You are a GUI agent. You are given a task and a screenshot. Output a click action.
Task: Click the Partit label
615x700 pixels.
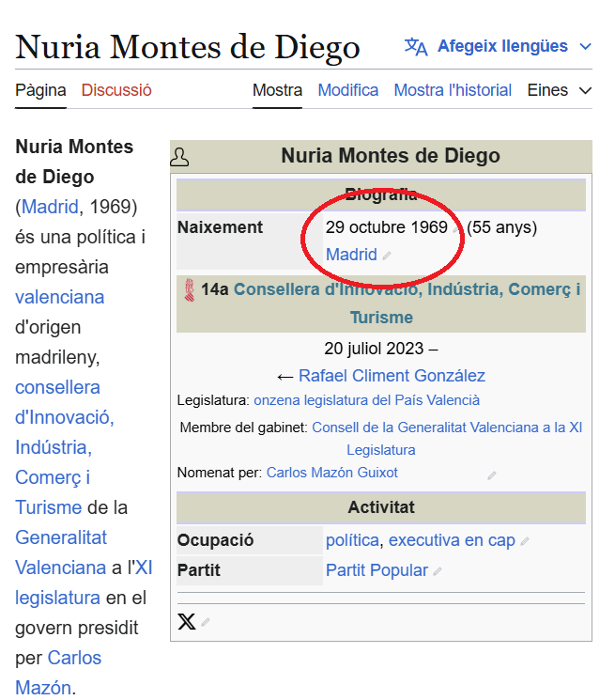click(198, 570)
